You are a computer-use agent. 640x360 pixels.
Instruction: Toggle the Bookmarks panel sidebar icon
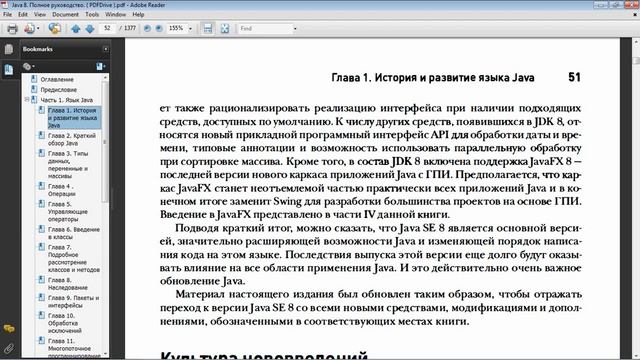pyautogui.click(x=9, y=69)
